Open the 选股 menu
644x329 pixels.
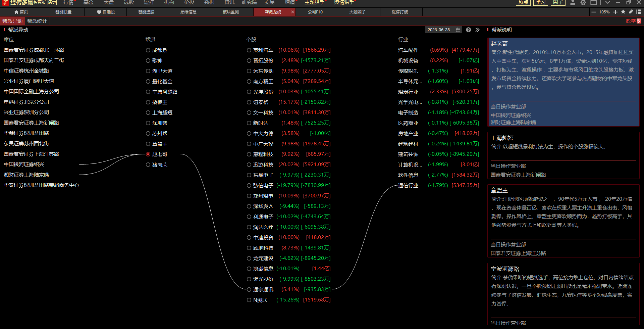click(x=129, y=2)
